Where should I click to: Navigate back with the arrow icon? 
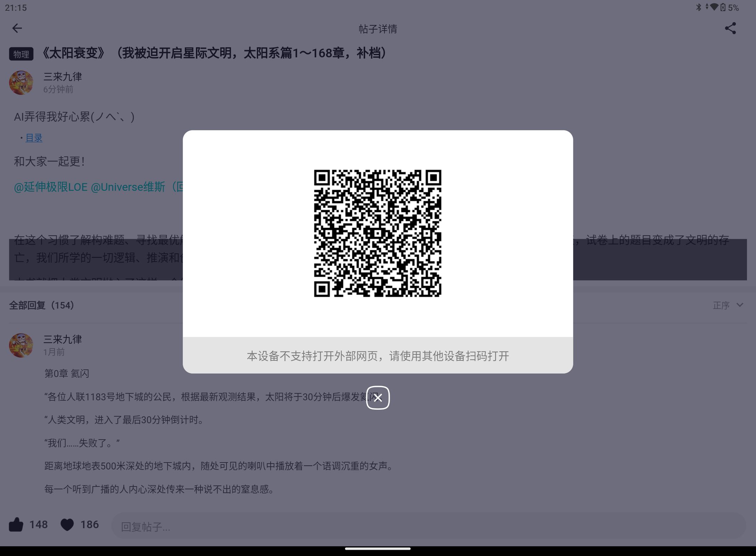(17, 28)
